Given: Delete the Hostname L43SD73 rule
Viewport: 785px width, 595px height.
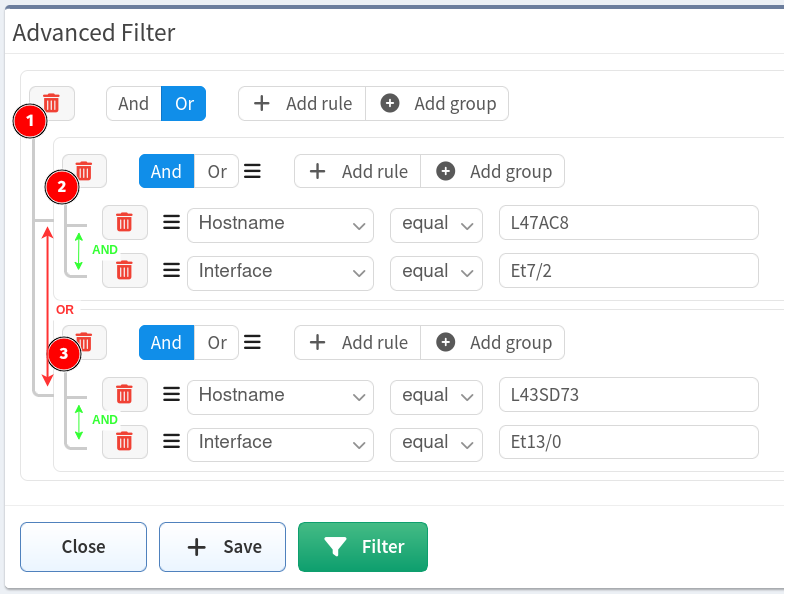Looking at the screenshot, I should [125, 394].
